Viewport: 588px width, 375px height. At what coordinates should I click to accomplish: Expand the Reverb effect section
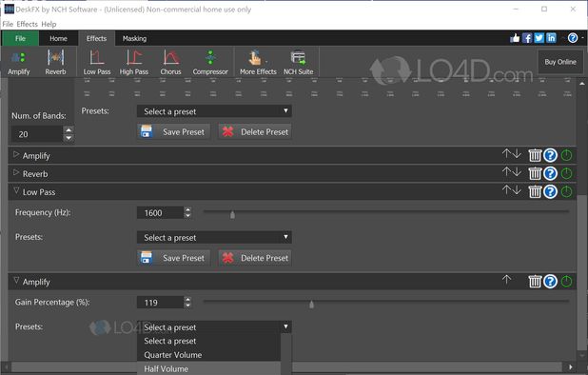(x=16, y=172)
